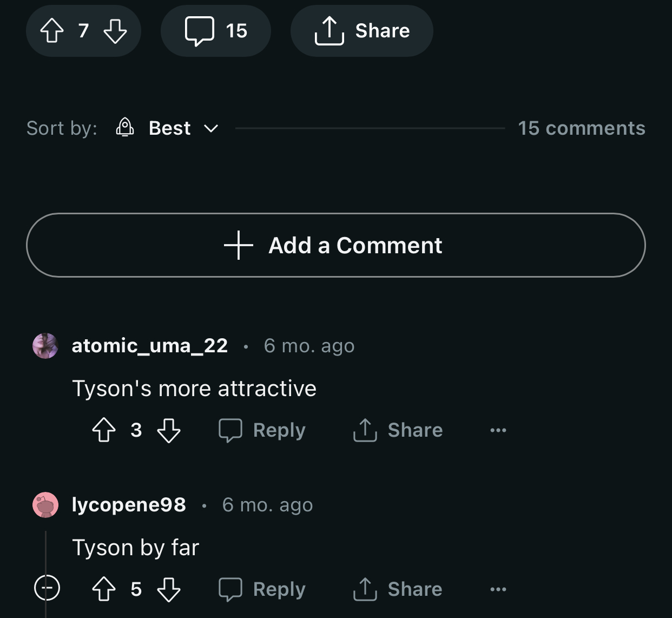This screenshot has height=618, width=672.
Task: Share the main post
Action: pos(362,31)
